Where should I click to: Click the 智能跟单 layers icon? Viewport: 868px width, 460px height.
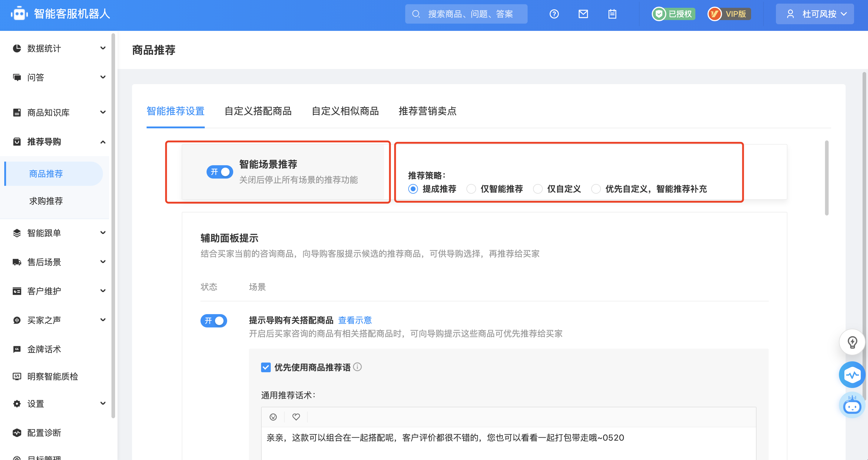pyautogui.click(x=17, y=233)
